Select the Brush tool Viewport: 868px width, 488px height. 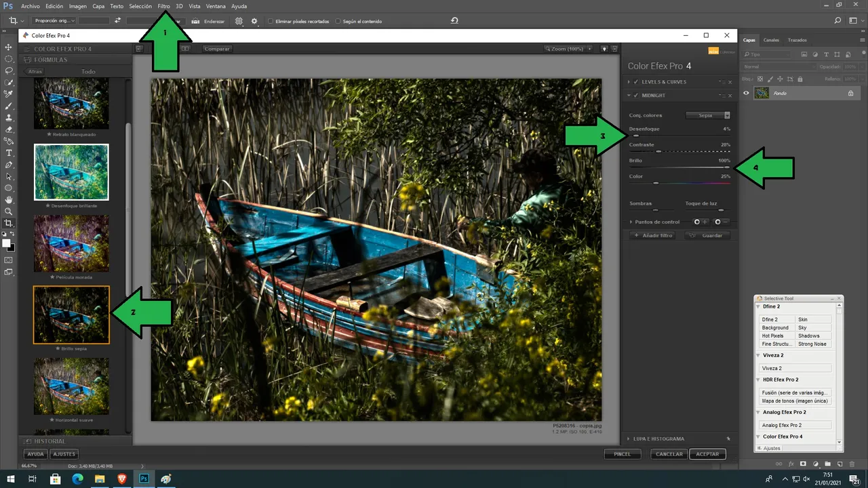[x=9, y=106]
